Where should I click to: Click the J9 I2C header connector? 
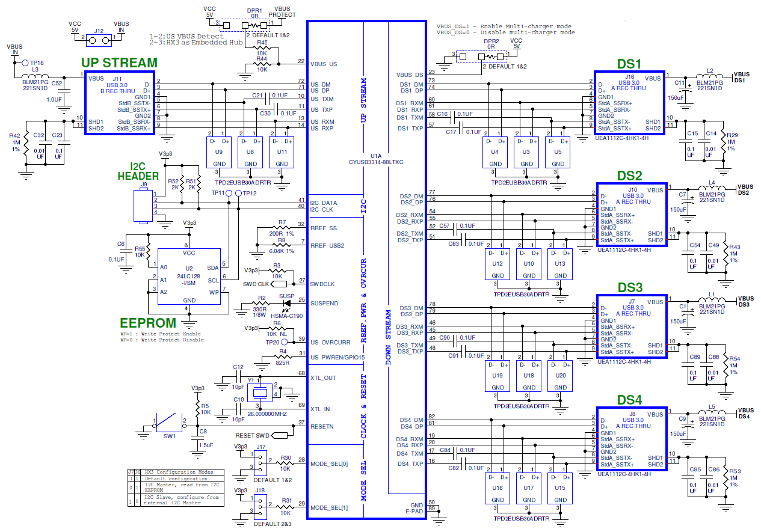(x=143, y=206)
